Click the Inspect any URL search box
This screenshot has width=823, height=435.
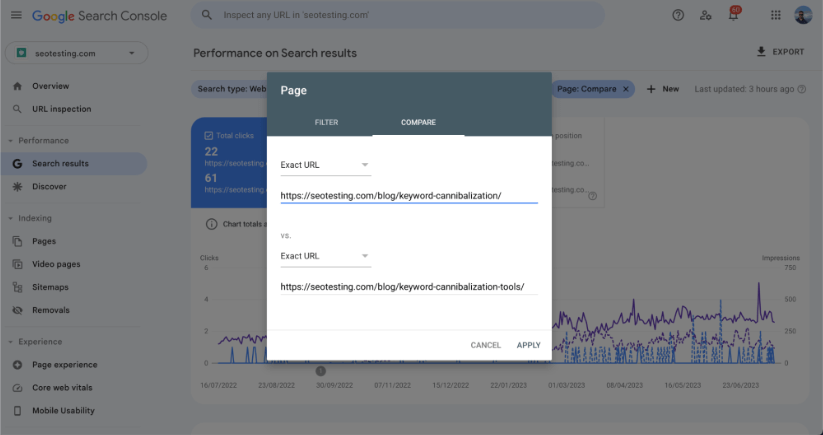[397, 15]
